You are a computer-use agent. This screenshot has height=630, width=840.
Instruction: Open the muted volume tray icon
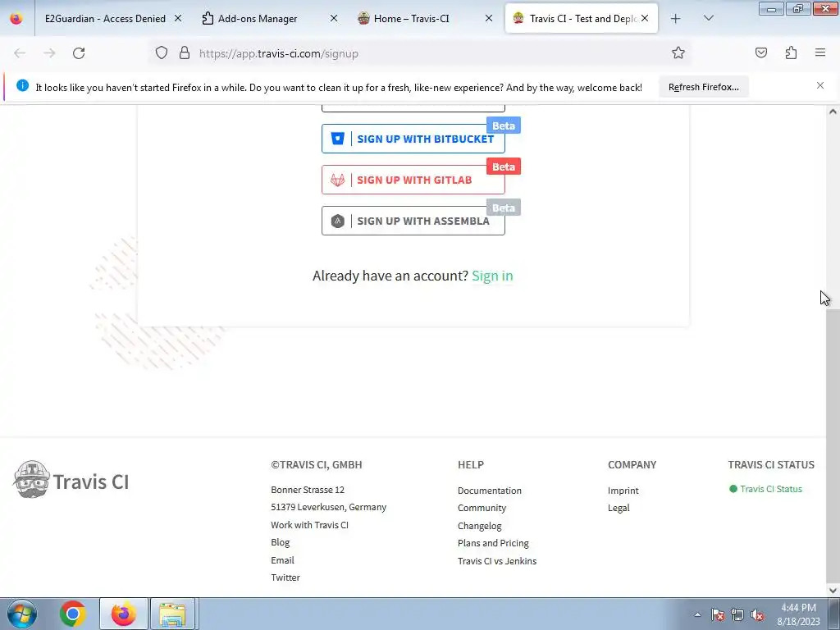[757, 614]
